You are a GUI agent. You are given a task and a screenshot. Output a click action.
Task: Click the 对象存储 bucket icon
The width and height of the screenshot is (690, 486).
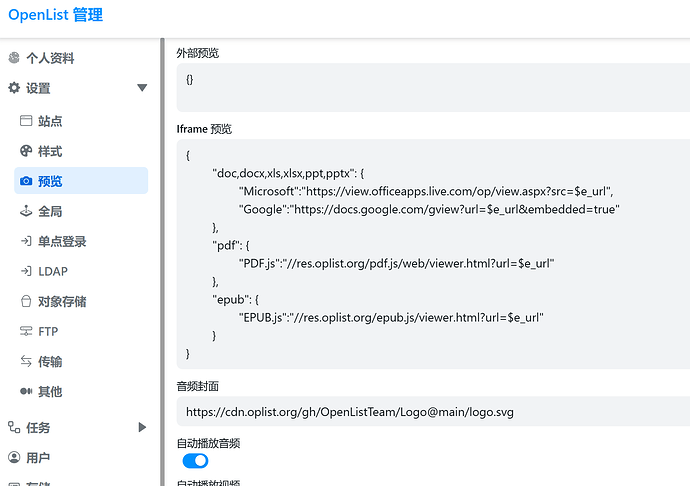pyautogui.click(x=26, y=301)
